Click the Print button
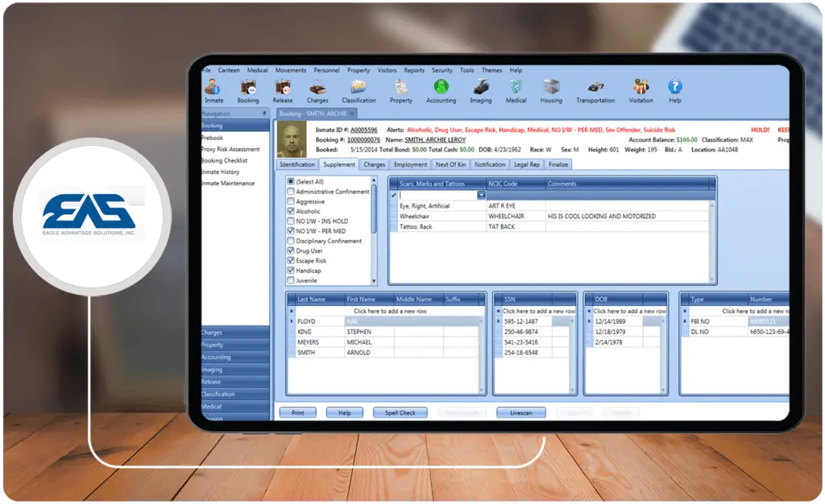Image resolution: width=825 pixels, height=504 pixels. [x=298, y=413]
